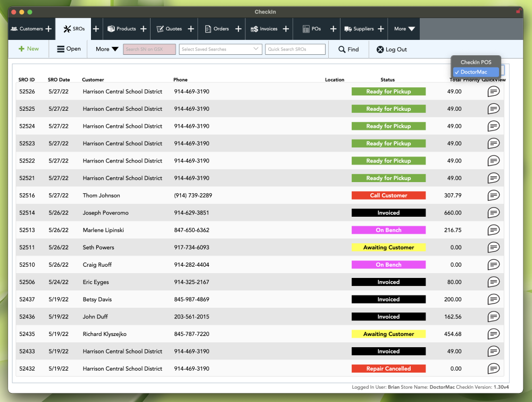Click the red Call Customer status badge

(388, 195)
